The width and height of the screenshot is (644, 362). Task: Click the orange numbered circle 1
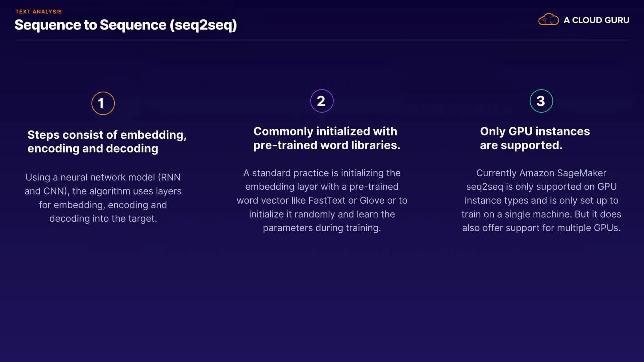(x=103, y=103)
